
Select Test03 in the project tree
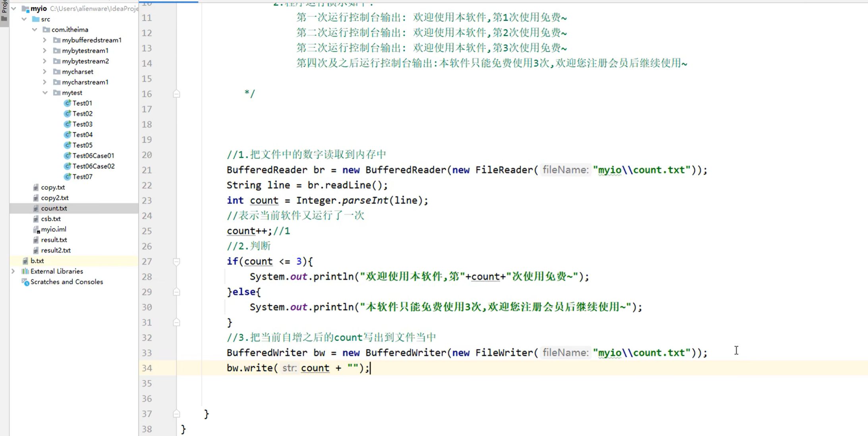(x=82, y=124)
